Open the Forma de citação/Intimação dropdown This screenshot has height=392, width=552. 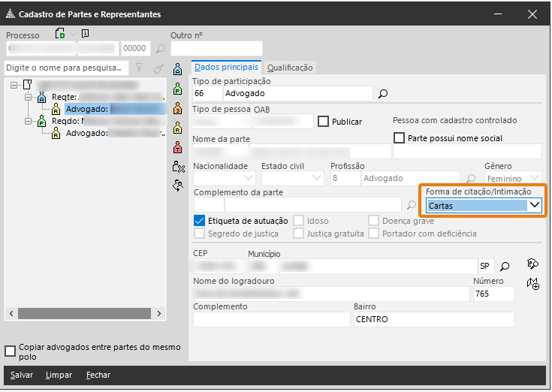pyautogui.click(x=535, y=205)
